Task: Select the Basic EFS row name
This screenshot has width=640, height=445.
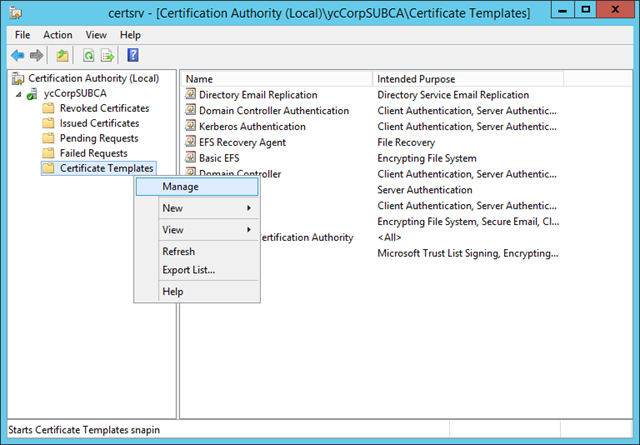Action: coord(219,158)
